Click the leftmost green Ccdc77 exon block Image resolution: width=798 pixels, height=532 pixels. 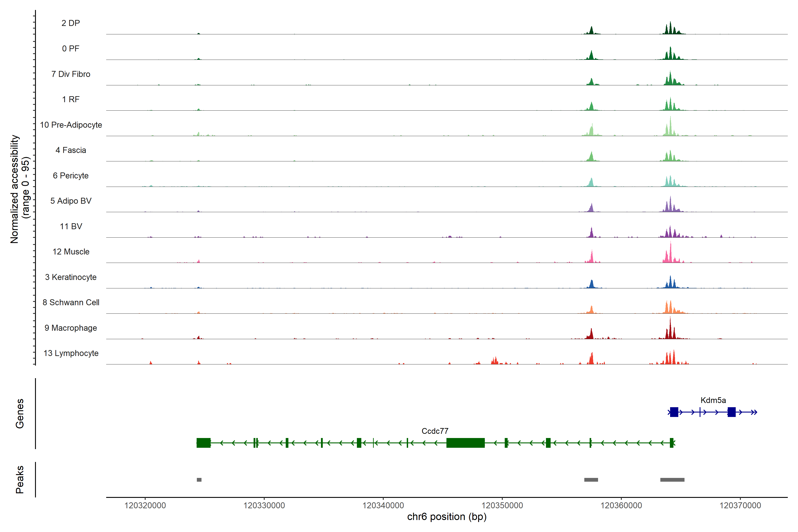pyautogui.click(x=203, y=443)
